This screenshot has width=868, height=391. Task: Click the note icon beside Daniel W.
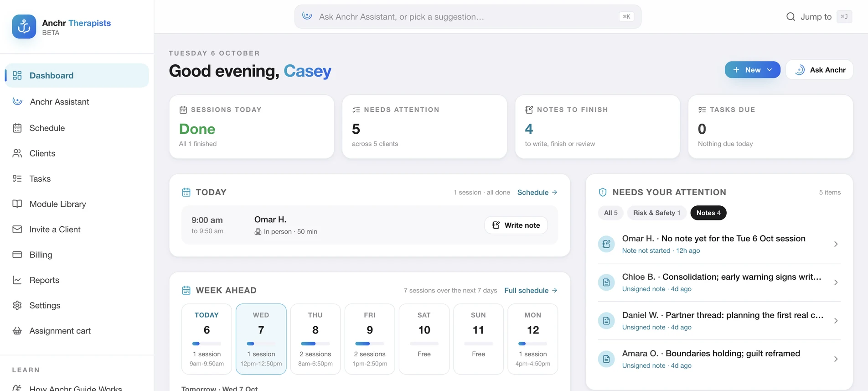[606, 321]
